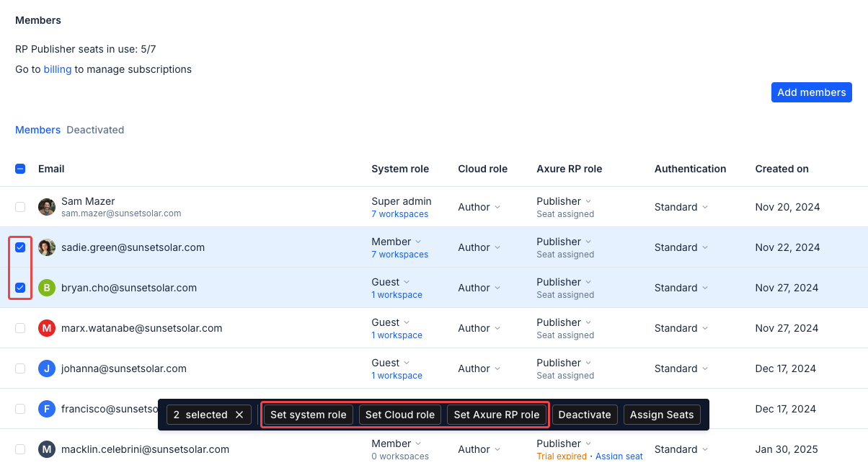Select the marx.watanabe row checkbox
This screenshot has width=868, height=468.
pos(20,328)
